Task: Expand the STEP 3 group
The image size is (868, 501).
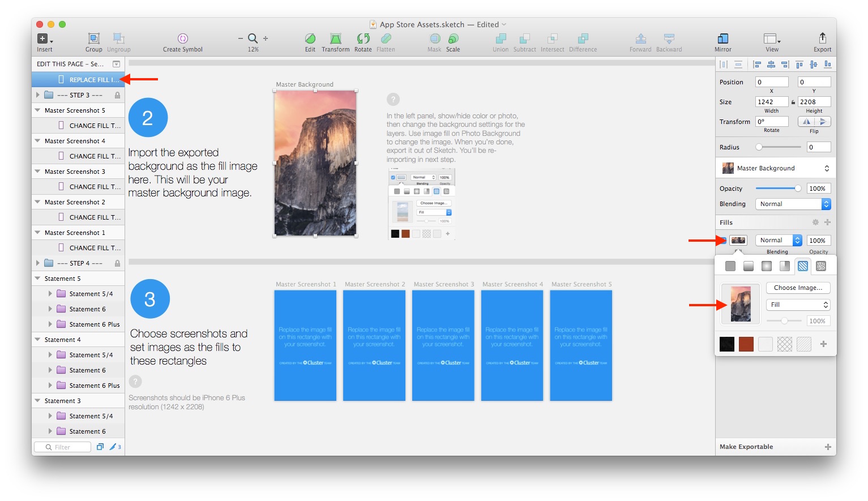Action: pos(37,95)
